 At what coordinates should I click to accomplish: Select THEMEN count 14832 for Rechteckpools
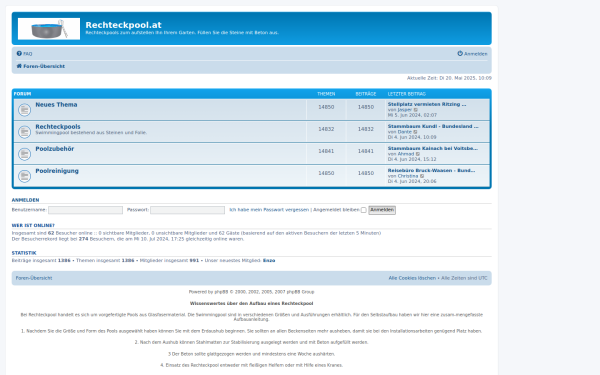[x=326, y=129]
